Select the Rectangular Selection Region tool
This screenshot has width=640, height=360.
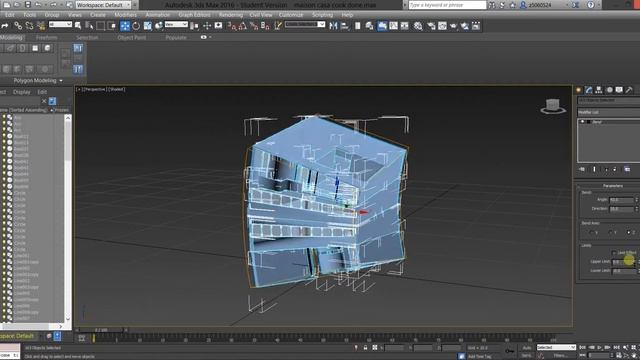tap(100, 26)
